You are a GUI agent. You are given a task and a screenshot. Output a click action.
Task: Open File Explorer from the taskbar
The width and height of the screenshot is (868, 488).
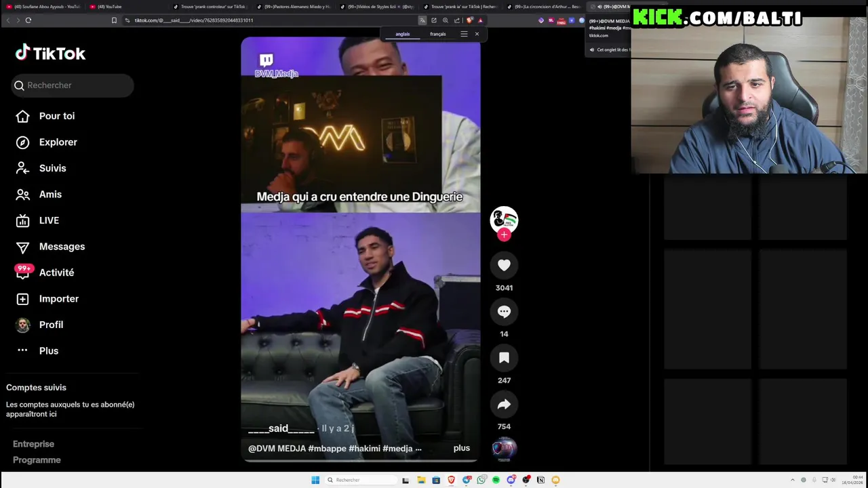tap(421, 480)
